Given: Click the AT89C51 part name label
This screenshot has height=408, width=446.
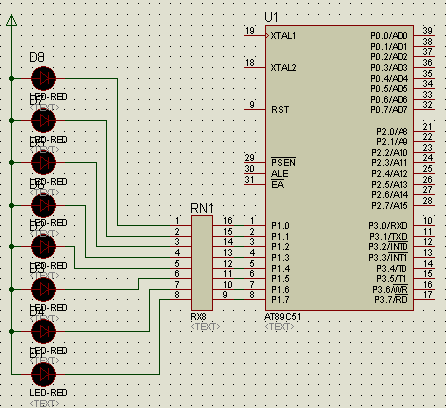Looking at the screenshot, I should (282, 317).
